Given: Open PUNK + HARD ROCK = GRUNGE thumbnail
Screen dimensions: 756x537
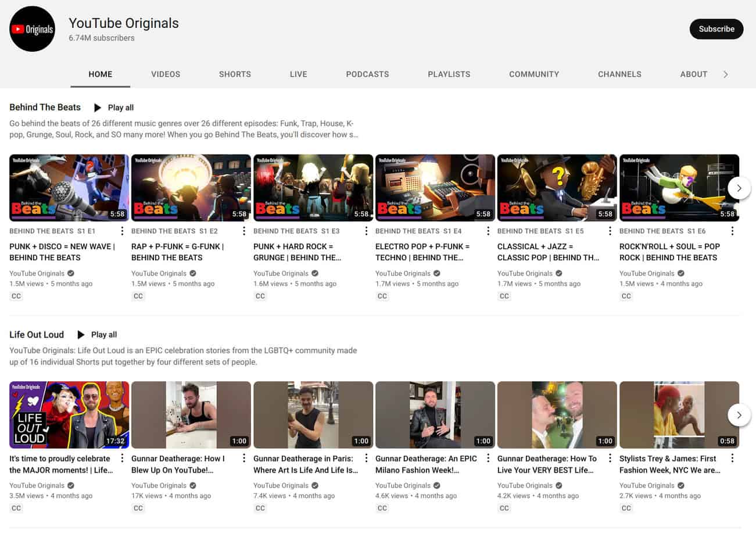Looking at the screenshot, I should pos(313,188).
